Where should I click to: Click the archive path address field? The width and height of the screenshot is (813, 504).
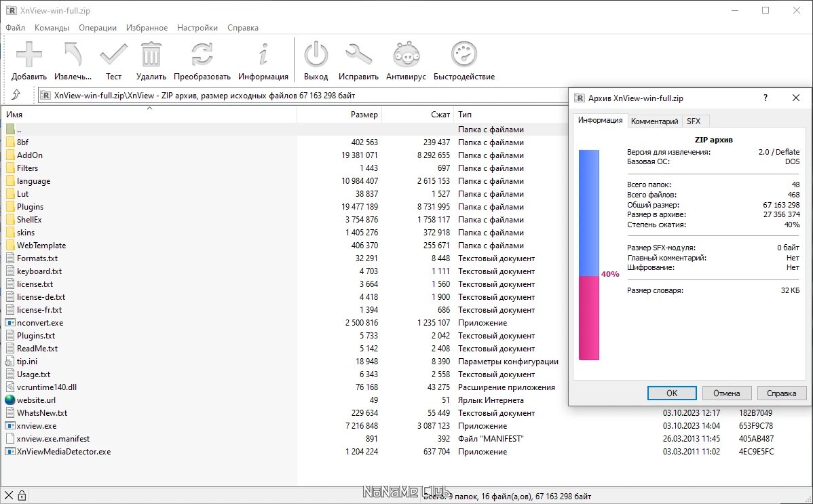pyautogui.click(x=303, y=96)
